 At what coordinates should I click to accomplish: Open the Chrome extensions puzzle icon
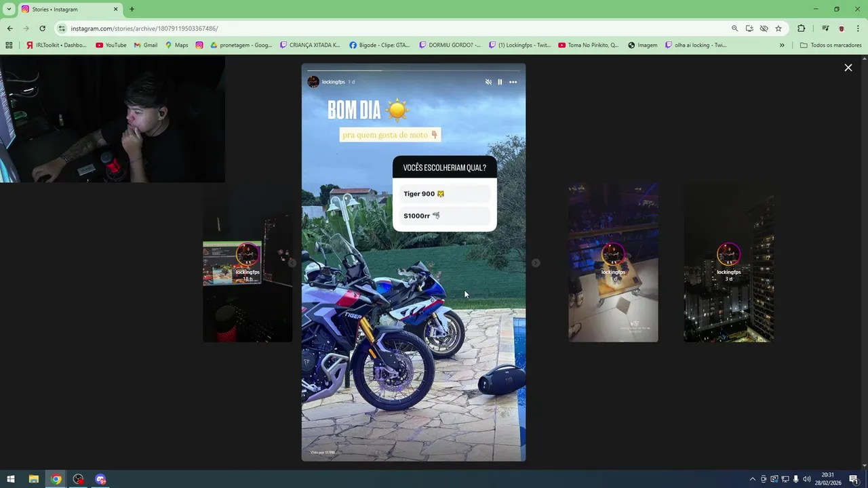click(801, 28)
